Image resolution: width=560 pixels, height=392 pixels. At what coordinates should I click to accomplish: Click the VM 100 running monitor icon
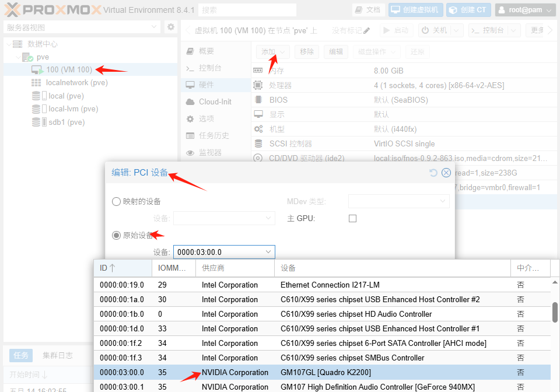[37, 69]
